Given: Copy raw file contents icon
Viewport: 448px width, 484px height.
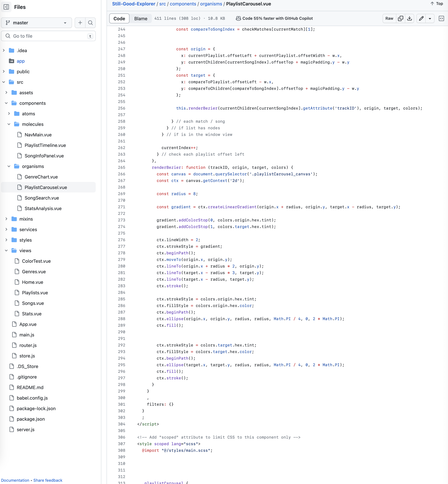Looking at the screenshot, I should pyautogui.click(x=400, y=18).
